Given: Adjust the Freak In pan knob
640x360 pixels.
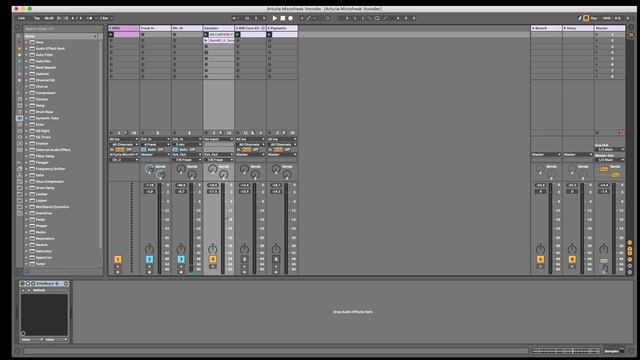Looking at the screenshot, I should coord(149,249).
